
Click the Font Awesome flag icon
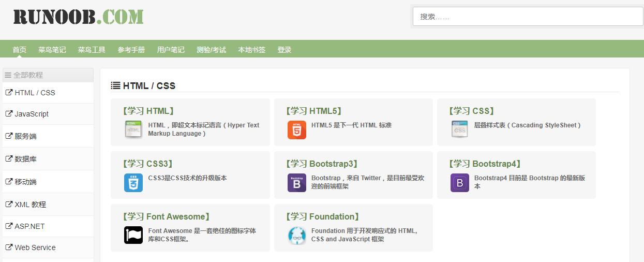tap(133, 235)
